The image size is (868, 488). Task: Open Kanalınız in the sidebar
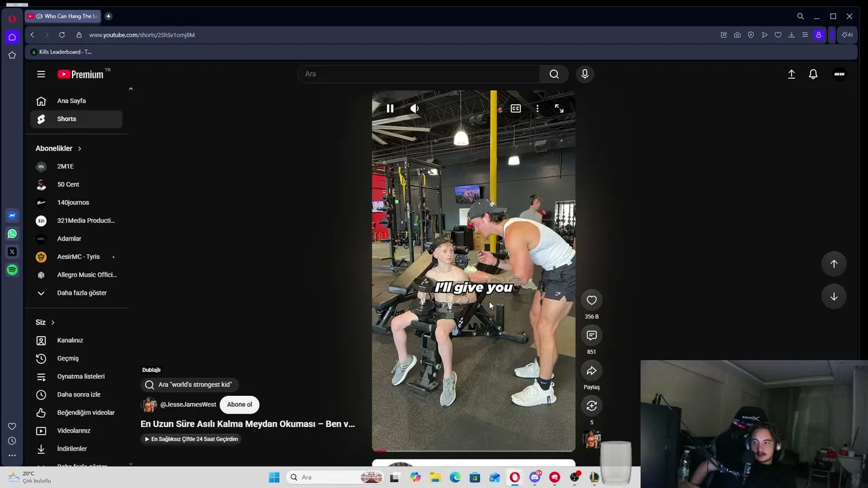77,340
